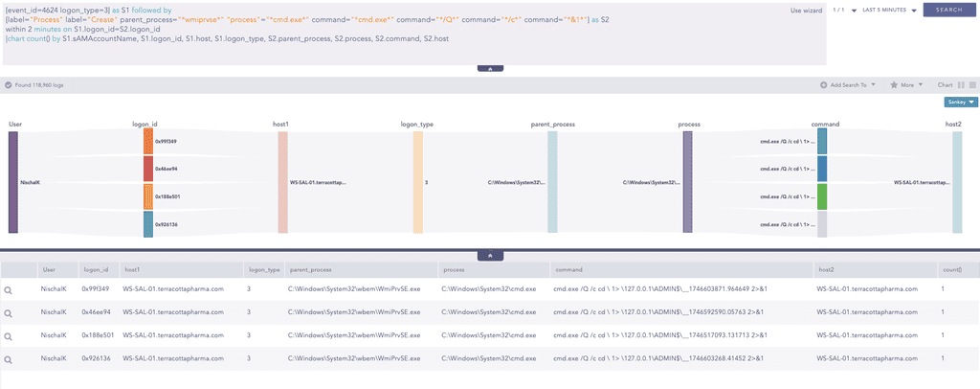Click the star icon beside More
The height and width of the screenshot is (389, 980).
coord(894,84)
